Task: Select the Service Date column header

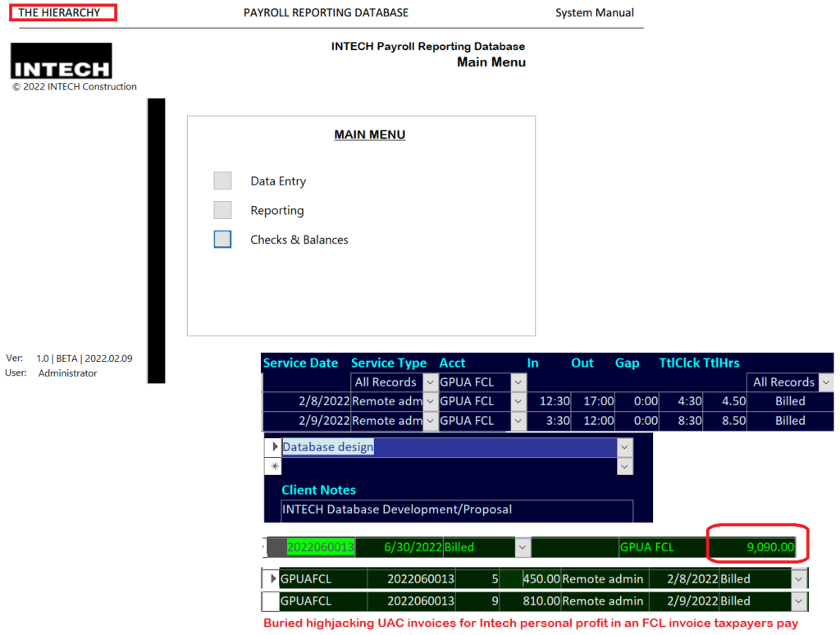Action: (x=300, y=363)
